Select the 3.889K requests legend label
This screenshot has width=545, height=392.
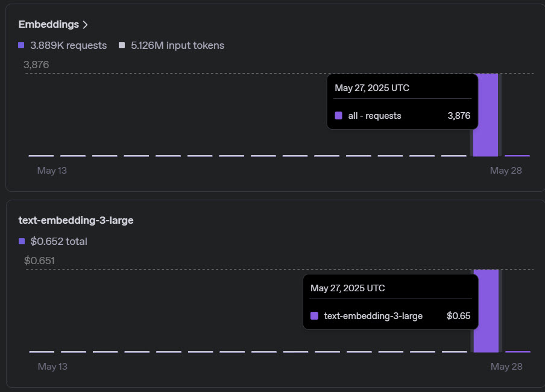69,45
